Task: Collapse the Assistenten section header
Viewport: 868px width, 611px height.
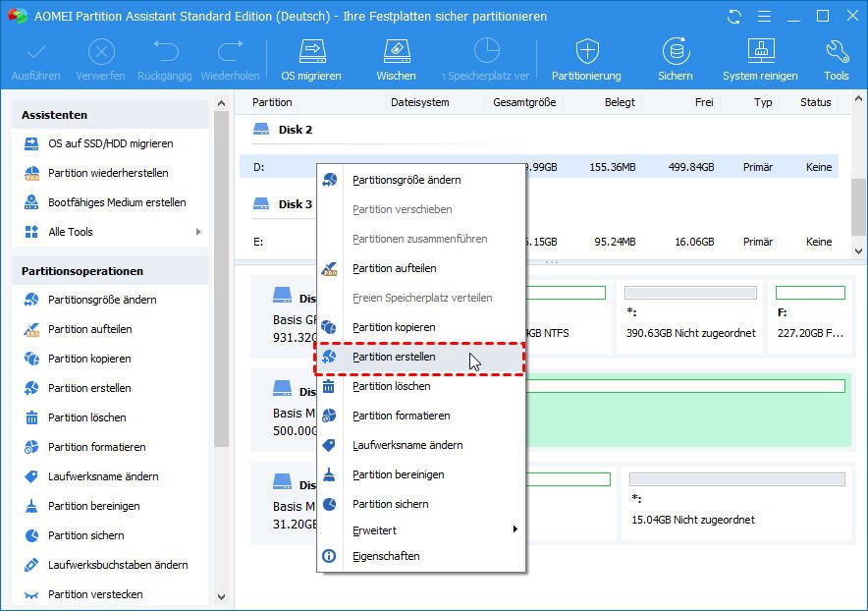Action: tap(110, 115)
